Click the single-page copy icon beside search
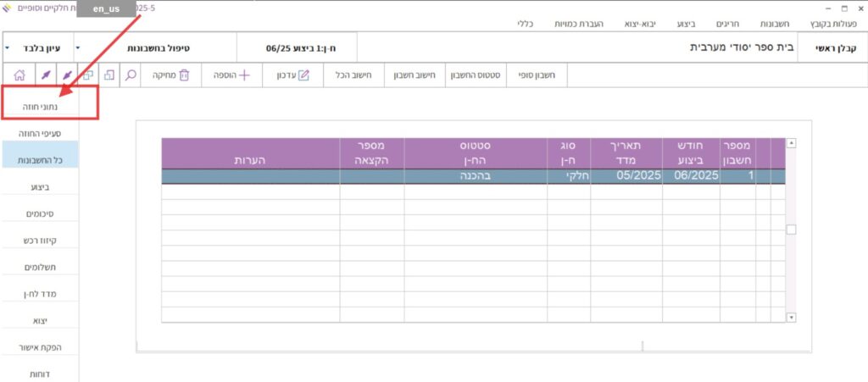868x382 pixels. (109, 75)
